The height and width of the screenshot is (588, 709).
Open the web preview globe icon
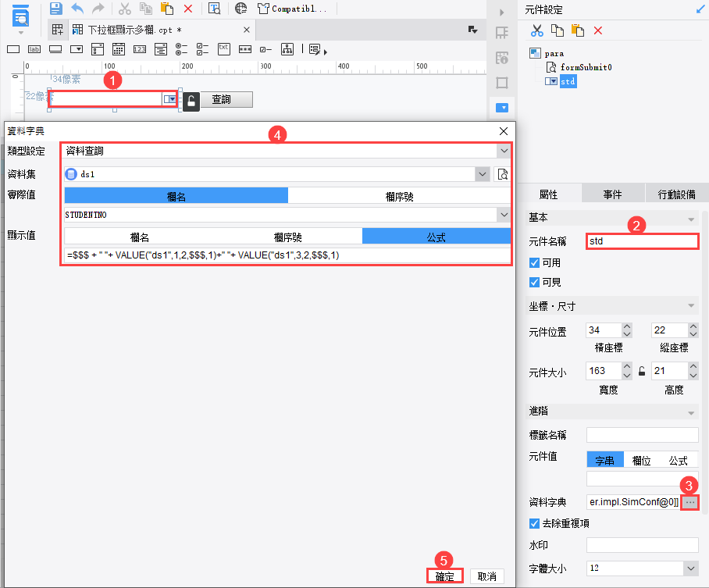[x=241, y=8]
